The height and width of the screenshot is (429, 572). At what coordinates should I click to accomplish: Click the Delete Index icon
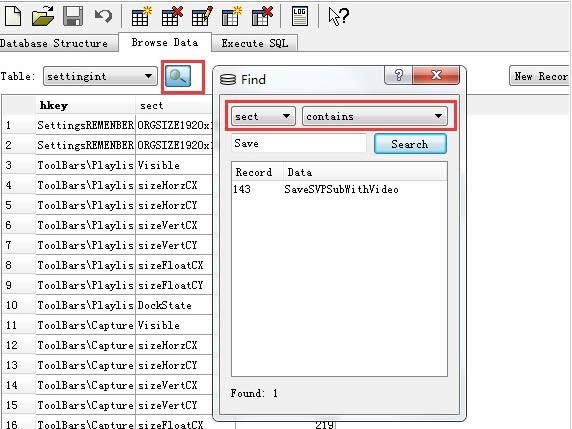[262, 16]
